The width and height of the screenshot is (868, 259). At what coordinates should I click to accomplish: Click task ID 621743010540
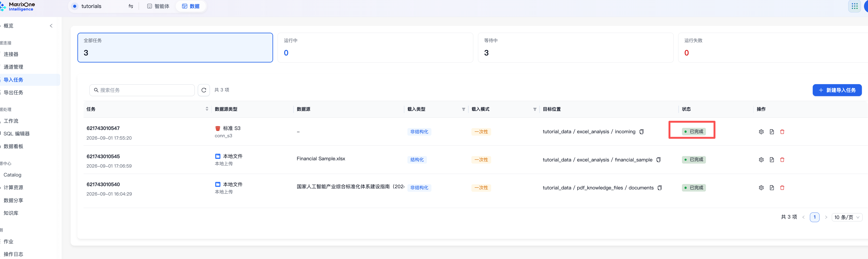103,184
